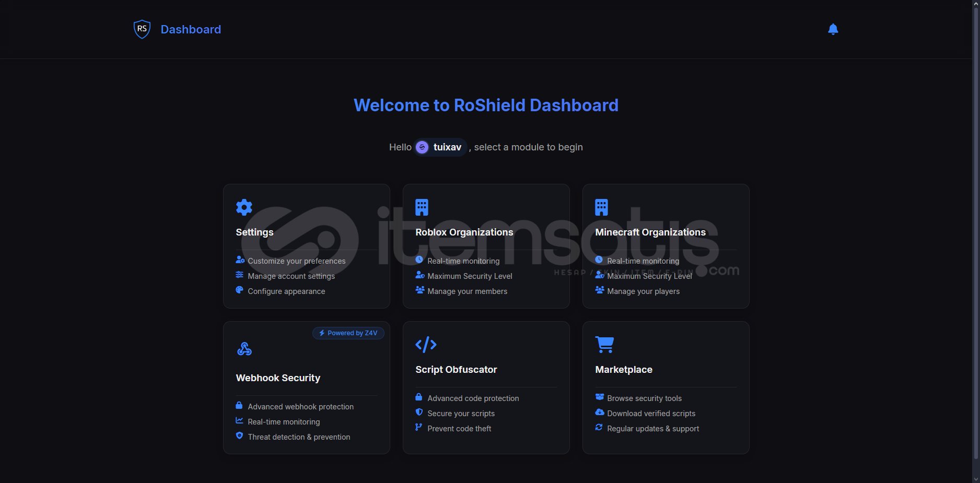This screenshot has width=980, height=483.
Task: Open the Roblox Organizations module
Action: (x=464, y=232)
